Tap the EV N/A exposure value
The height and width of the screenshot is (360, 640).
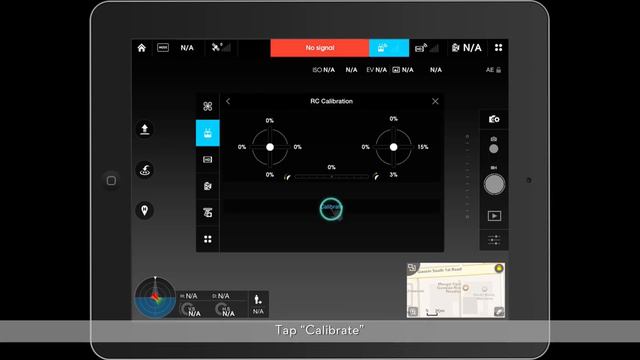click(376, 70)
